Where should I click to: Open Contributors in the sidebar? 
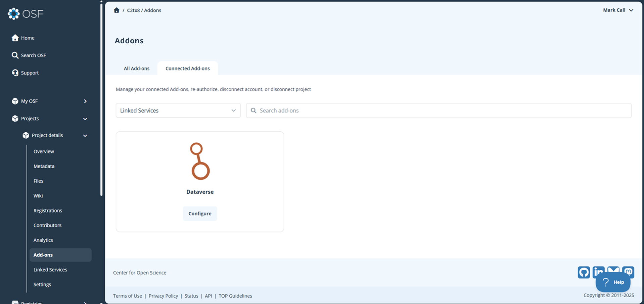(47, 225)
